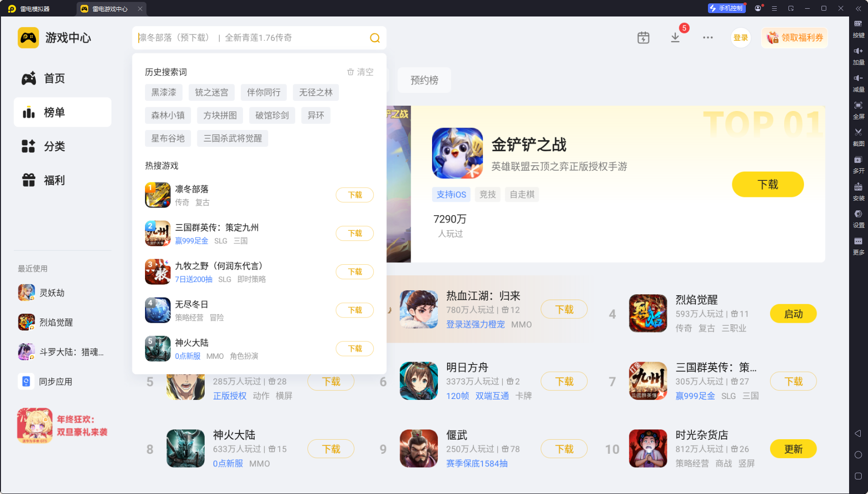Download 热血江湖：归来 from ranking list

tap(564, 309)
